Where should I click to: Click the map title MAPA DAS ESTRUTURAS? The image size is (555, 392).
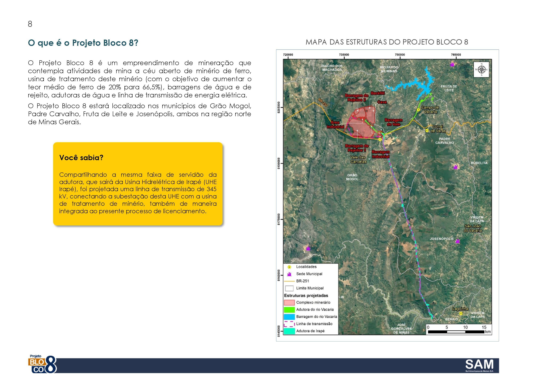tap(387, 42)
